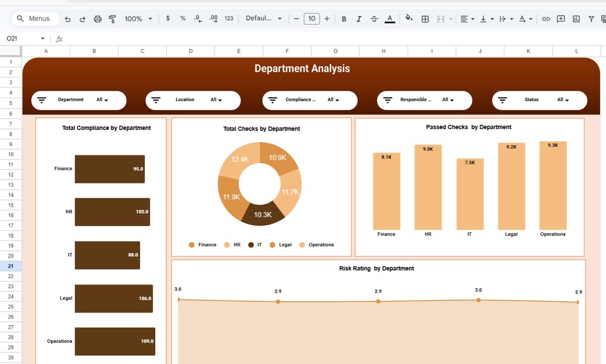Open the borders tool

424,18
